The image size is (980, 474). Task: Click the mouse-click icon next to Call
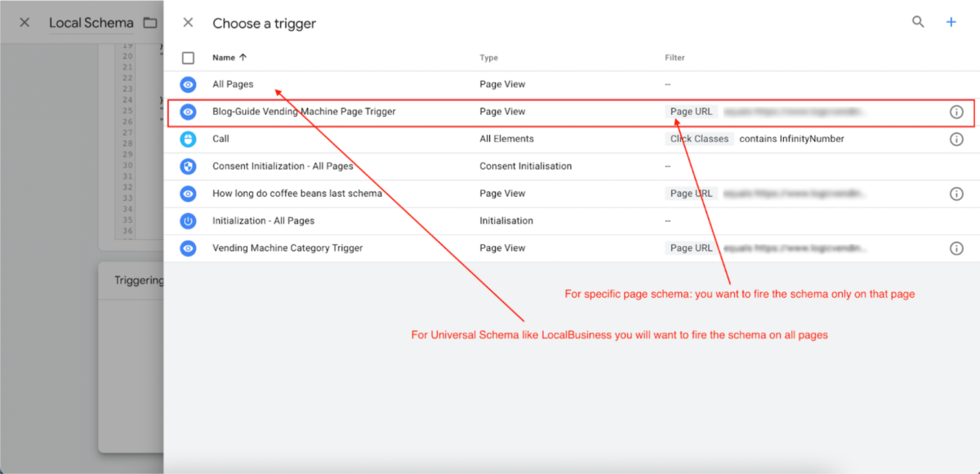tap(188, 139)
